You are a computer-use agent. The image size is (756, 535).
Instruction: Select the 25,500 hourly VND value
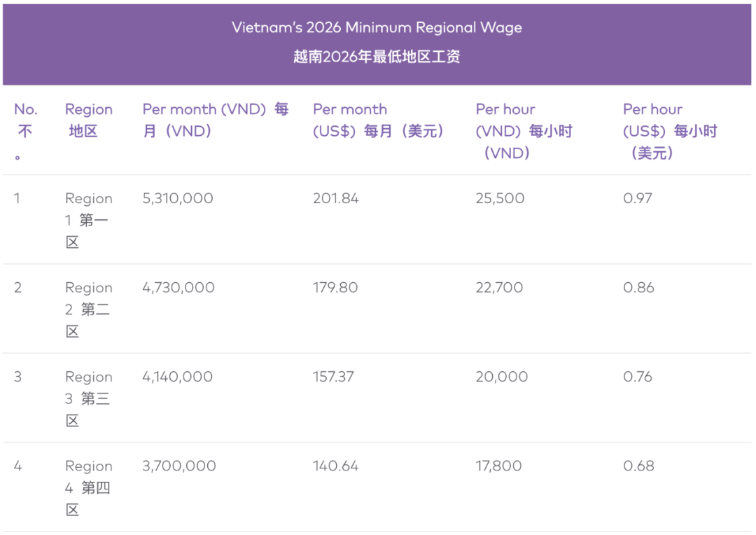point(500,198)
